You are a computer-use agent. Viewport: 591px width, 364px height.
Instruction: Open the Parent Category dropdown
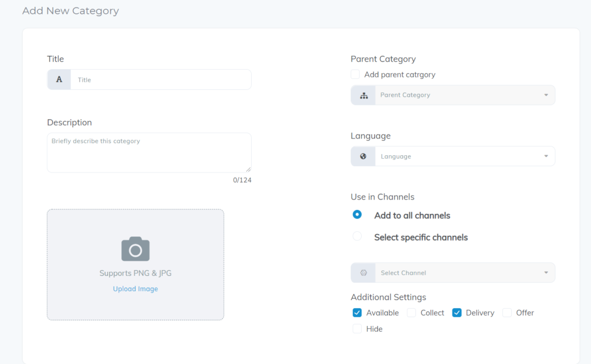[452, 95]
